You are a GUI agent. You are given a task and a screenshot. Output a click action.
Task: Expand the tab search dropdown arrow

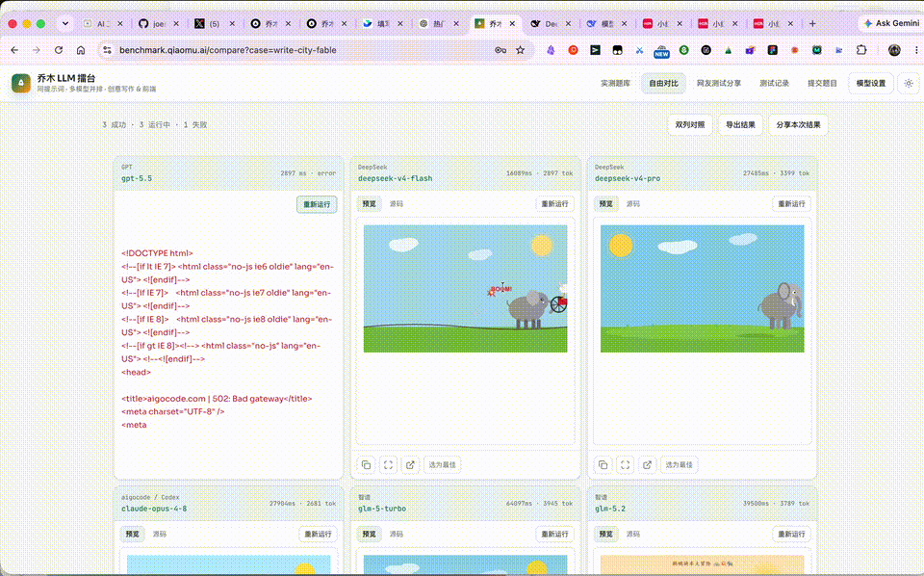tap(65, 23)
